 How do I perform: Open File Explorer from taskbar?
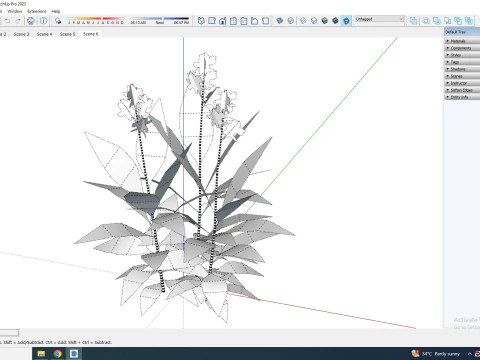click(41, 354)
